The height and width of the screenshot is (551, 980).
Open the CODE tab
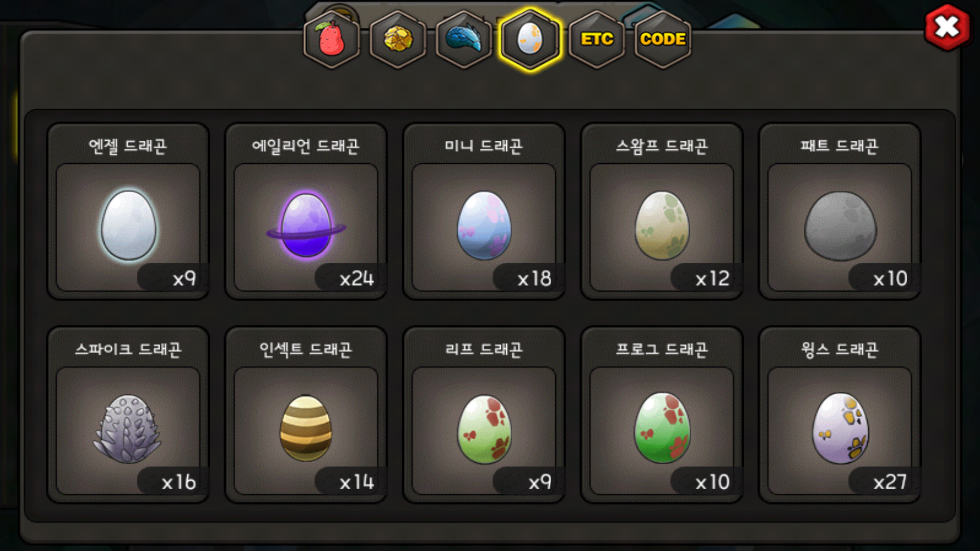[663, 39]
